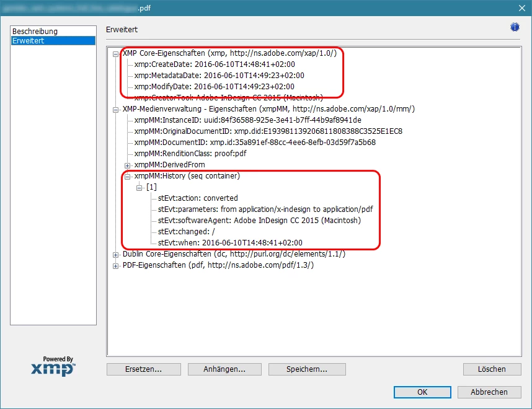Select xmp:MetadataDate row
532x409 pixels.
(219, 75)
